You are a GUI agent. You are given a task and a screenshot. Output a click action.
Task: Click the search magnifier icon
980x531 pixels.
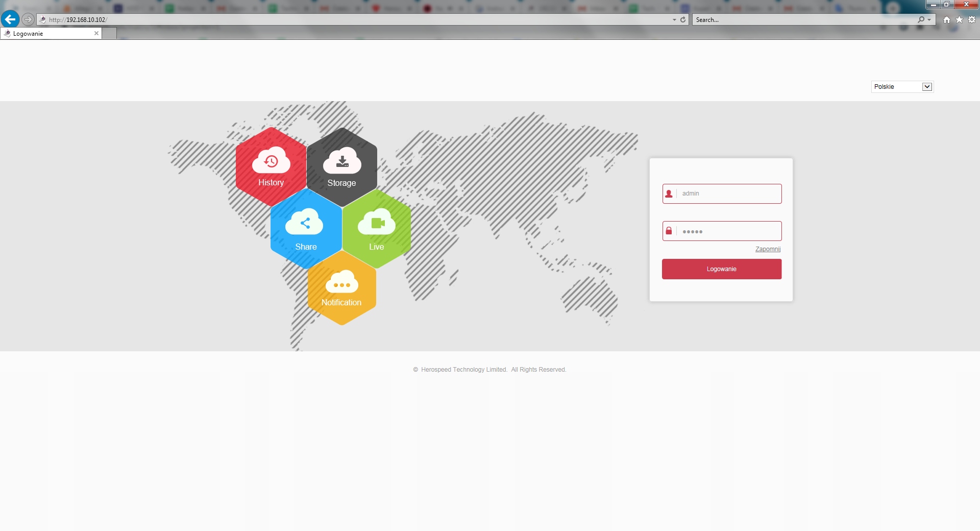click(921, 19)
